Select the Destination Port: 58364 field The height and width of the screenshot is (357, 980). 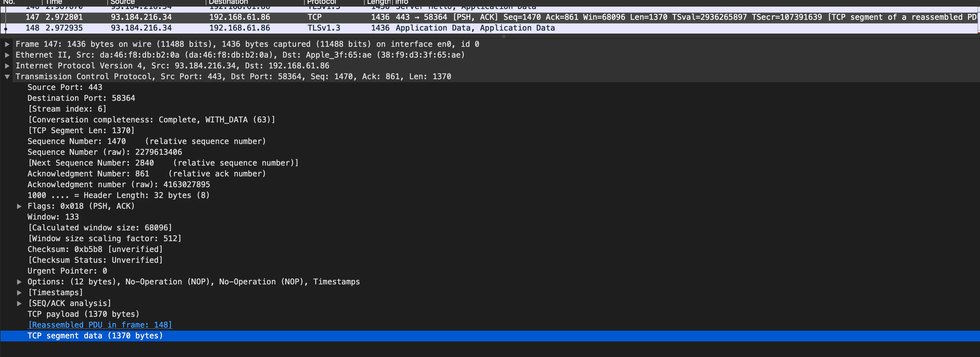pos(81,98)
